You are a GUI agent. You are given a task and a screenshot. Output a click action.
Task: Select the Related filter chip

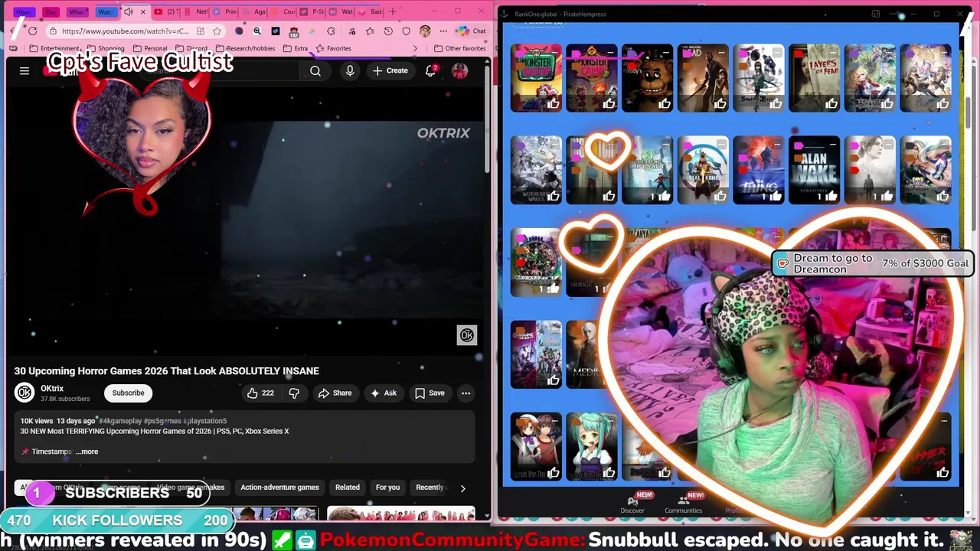coord(347,487)
